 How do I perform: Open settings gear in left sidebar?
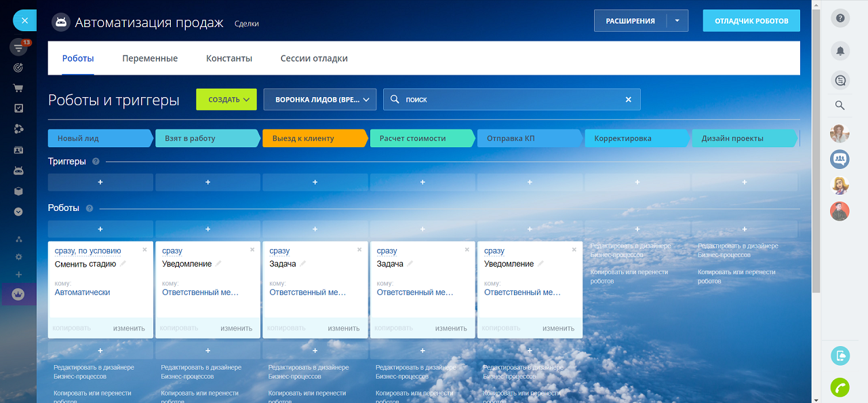click(18, 257)
